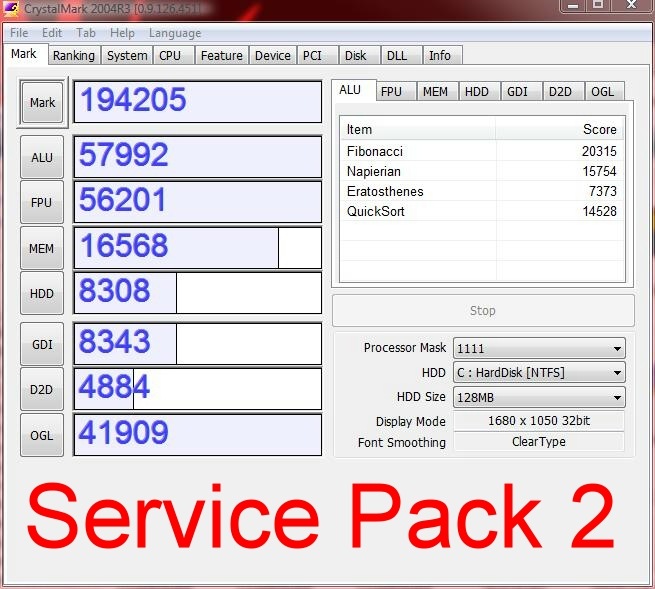Click the CrystalMark title bar app icon
Screen dimensions: 655x589
coord(12,9)
